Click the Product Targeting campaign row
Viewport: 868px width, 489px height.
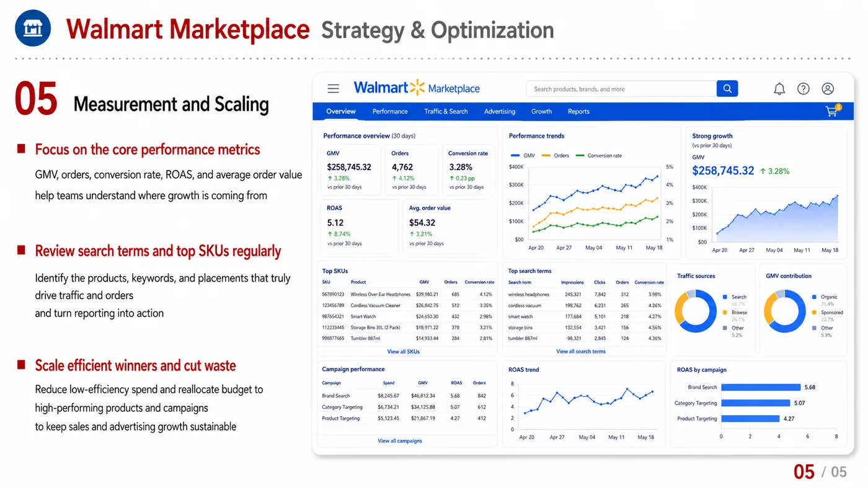(x=404, y=418)
